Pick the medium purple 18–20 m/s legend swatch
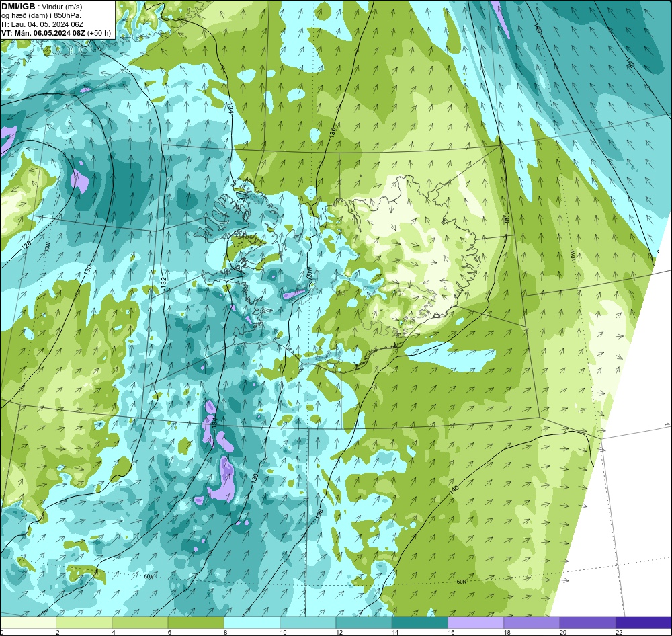Image resolution: width=672 pixels, height=636 pixels. coord(532,622)
